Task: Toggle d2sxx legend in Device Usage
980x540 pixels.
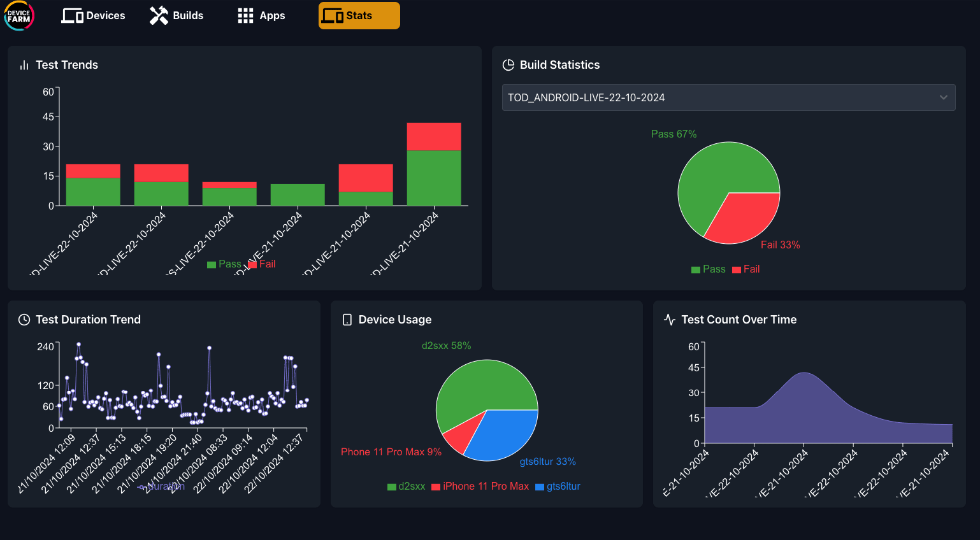Action: [407, 487]
